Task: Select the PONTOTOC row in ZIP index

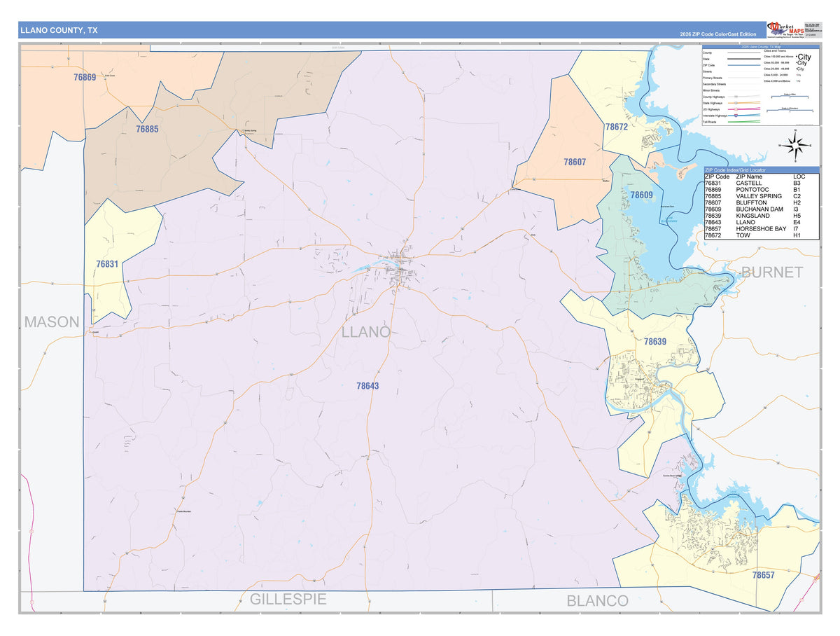Action: tap(761, 190)
